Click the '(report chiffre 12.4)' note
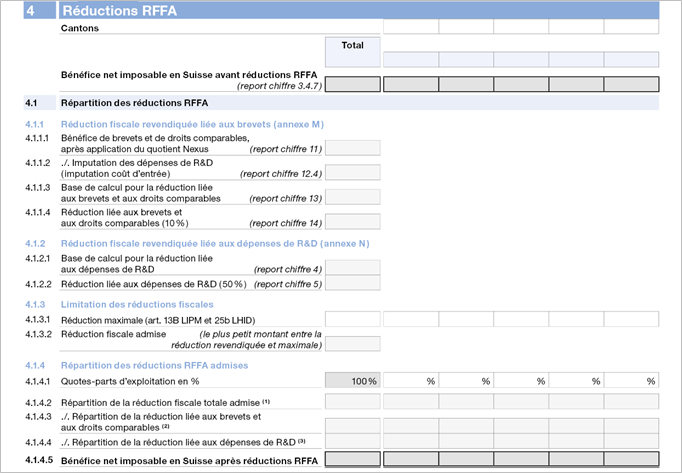This screenshot has height=473, width=682. (x=281, y=174)
